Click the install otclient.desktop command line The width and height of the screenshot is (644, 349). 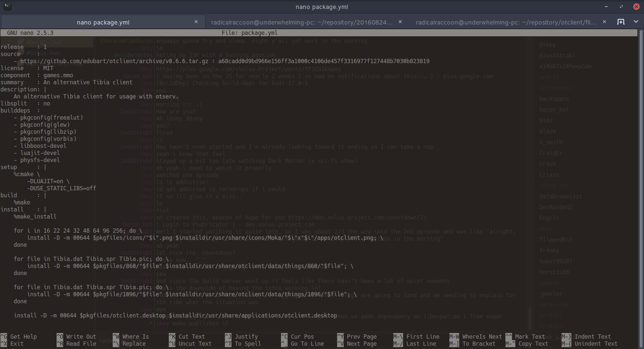click(x=175, y=316)
